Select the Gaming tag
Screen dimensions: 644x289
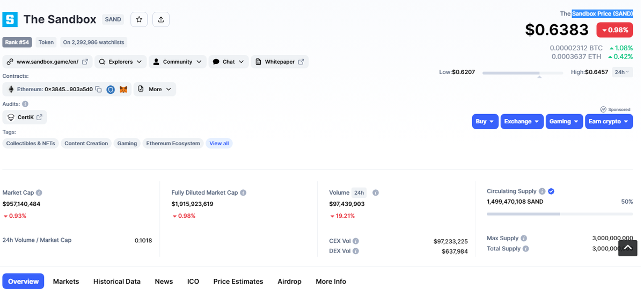click(127, 143)
